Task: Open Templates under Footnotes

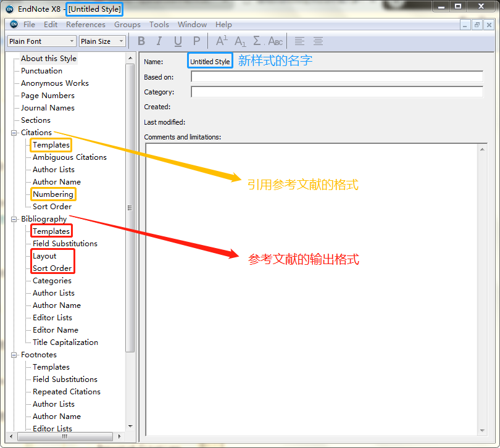Action: (x=51, y=367)
